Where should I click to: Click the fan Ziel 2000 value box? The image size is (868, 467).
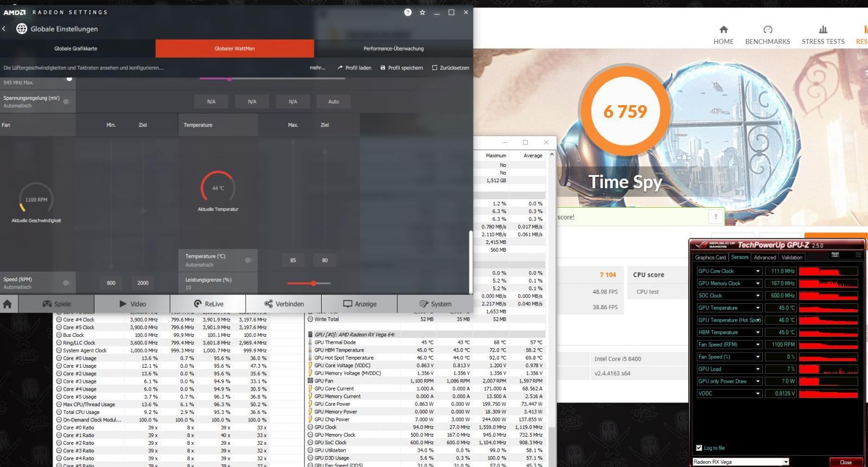[143, 283]
